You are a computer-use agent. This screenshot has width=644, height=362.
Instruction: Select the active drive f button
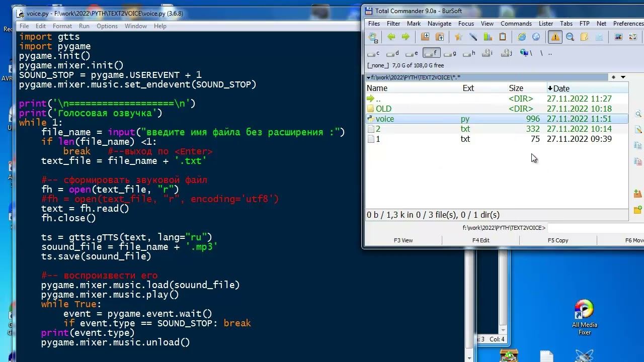coord(431,53)
